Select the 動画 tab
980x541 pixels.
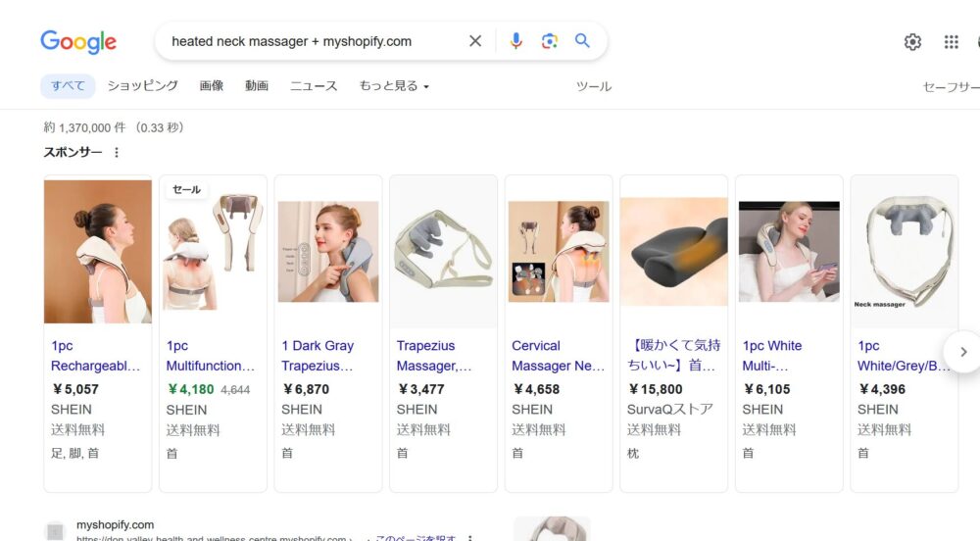pyautogui.click(x=257, y=86)
